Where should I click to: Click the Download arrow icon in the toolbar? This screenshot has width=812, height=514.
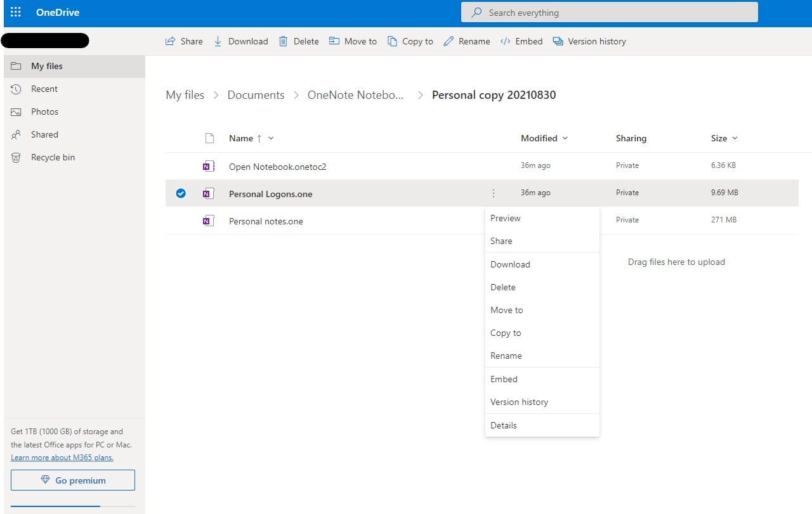tap(218, 41)
